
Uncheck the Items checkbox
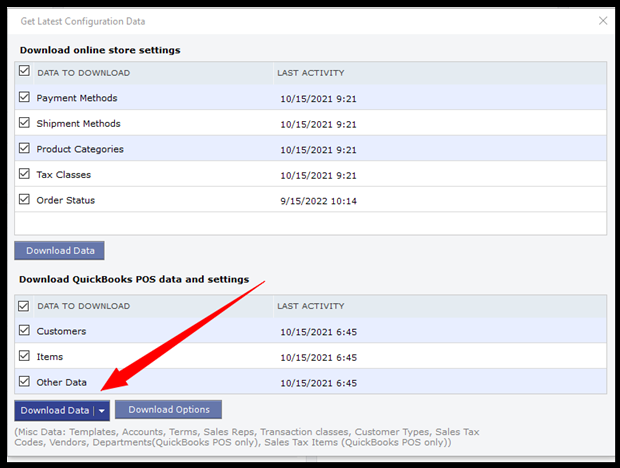coord(24,356)
